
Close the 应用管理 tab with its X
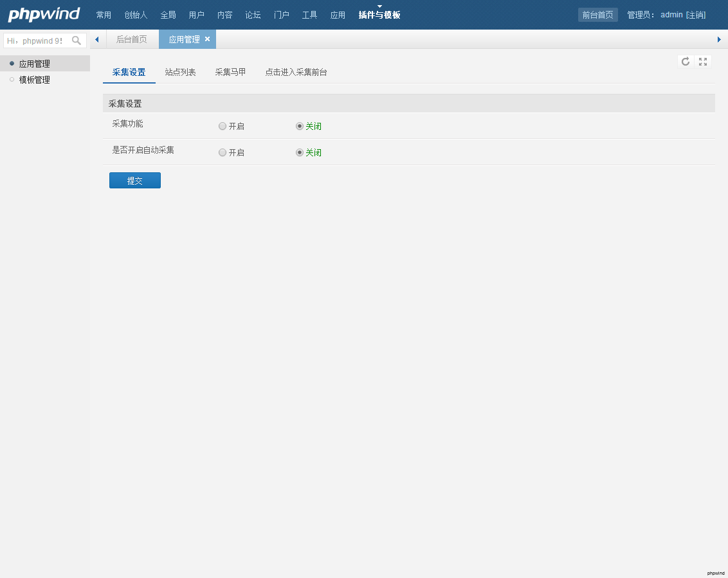pyautogui.click(x=207, y=39)
